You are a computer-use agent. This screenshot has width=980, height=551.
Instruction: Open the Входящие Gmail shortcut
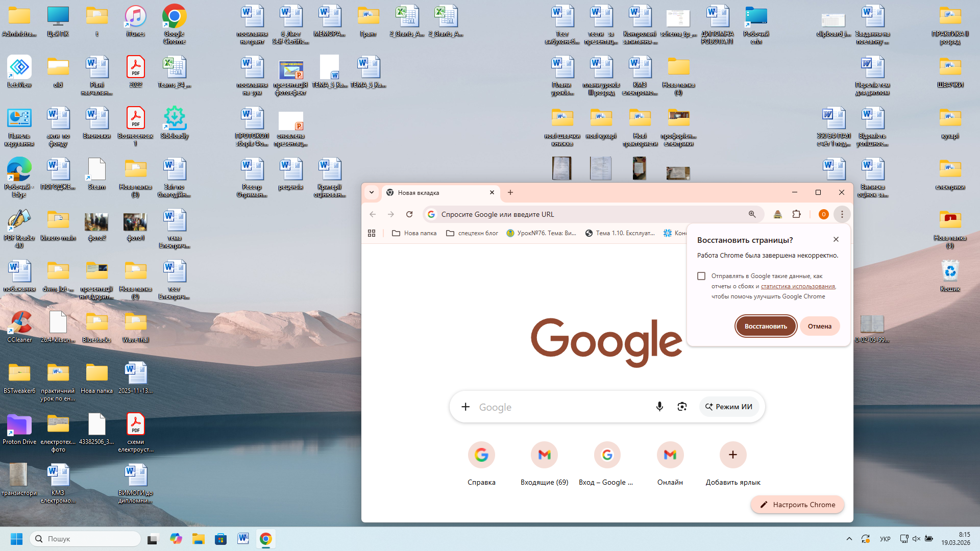(x=544, y=455)
